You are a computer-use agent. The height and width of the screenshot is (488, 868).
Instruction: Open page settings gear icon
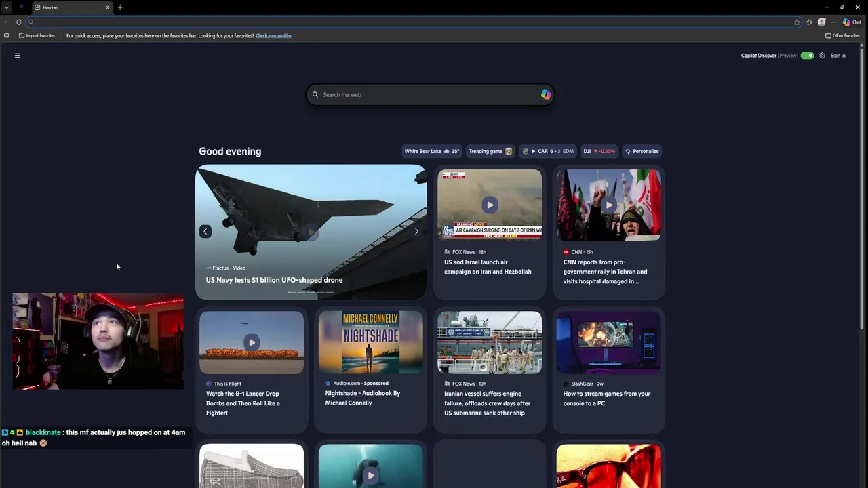(x=822, y=56)
